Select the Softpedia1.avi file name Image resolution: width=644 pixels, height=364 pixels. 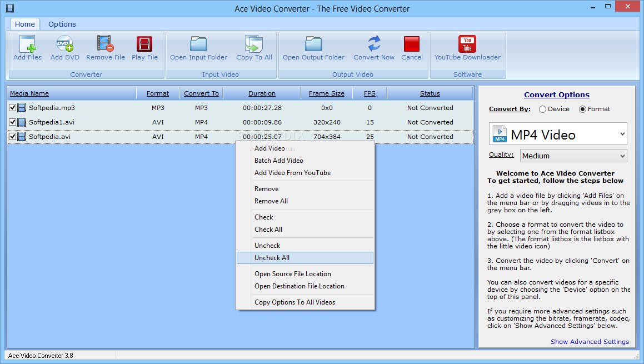click(x=51, y=122)
